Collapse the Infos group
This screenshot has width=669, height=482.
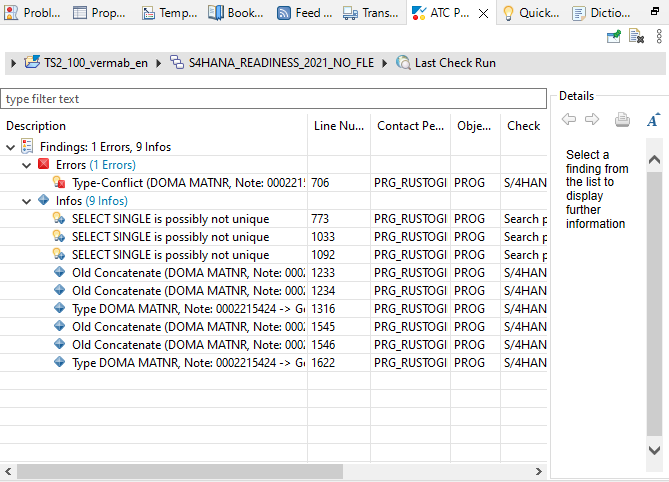(27, 201)
